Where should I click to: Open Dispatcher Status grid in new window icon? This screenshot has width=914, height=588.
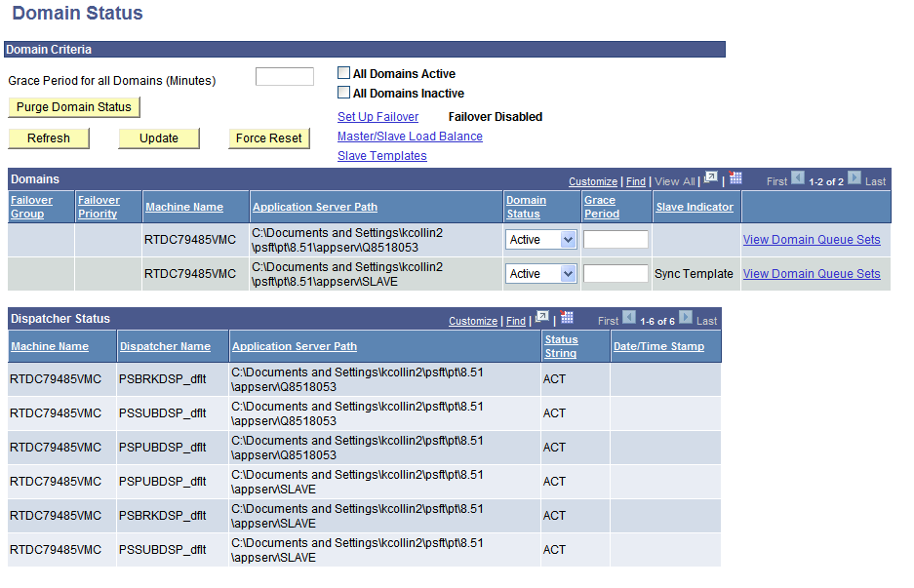click(x=542, y=317)
